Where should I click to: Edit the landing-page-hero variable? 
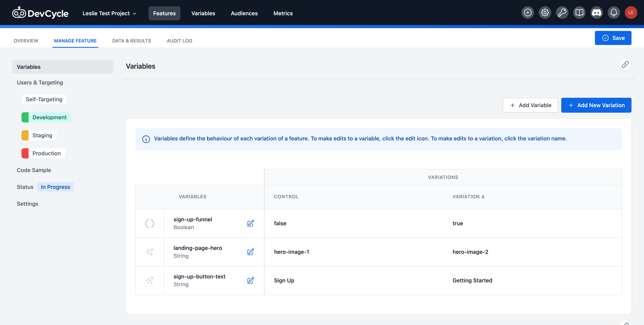point(251,252)
